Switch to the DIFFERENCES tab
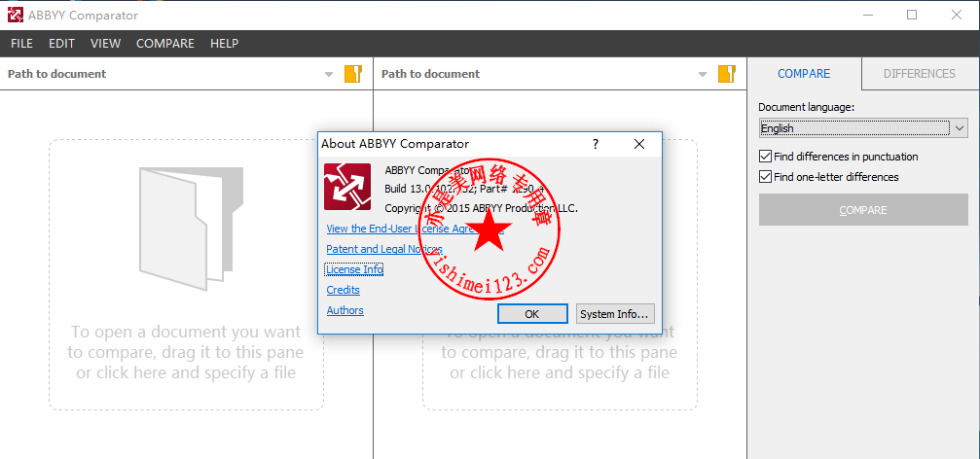 [x=920, y=74]
